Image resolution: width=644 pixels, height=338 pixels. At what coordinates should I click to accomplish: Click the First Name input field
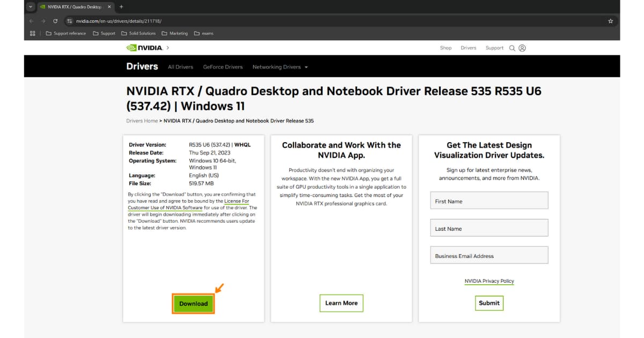(x=489, y=201)
